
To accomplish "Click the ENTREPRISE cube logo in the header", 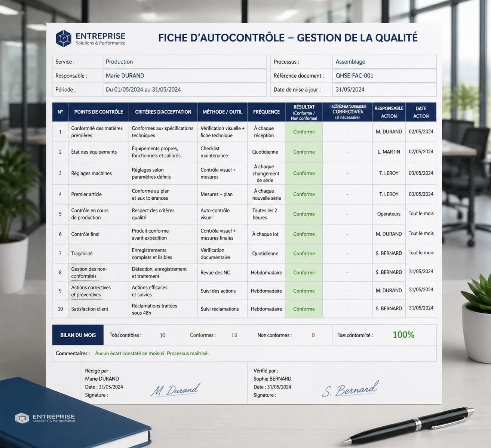I will (63, 39).
